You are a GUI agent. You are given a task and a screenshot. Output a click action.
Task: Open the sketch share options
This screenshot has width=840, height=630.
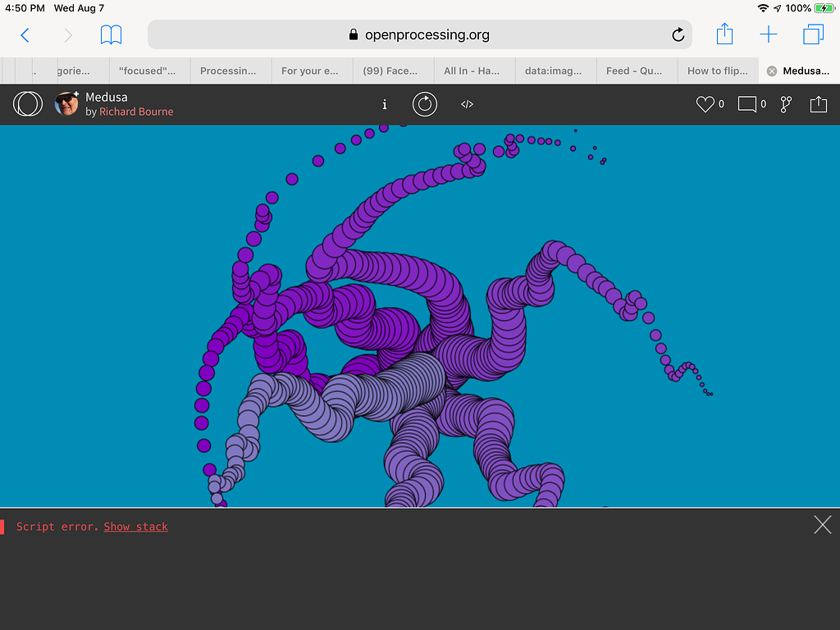[x=817, y=104]
